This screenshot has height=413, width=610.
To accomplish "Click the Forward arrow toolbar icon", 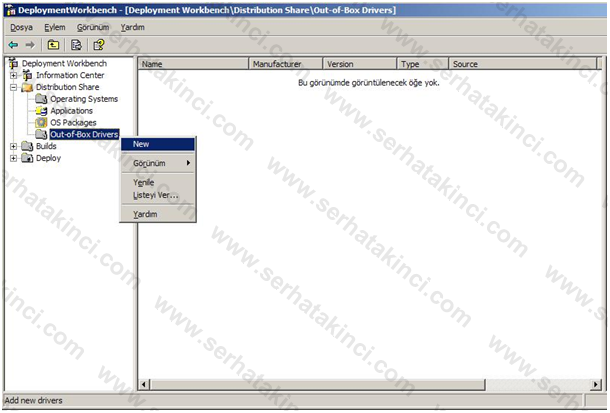I will tap(30, 44).
